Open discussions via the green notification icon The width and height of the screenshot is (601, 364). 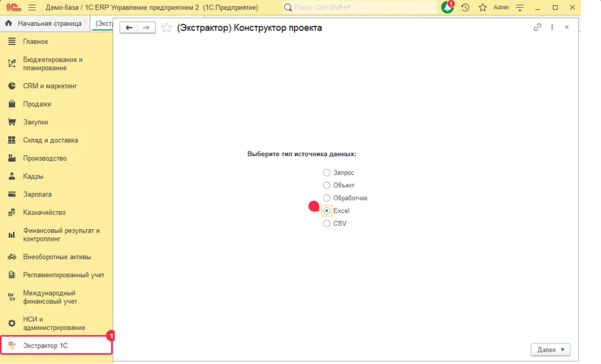pos(447,7)
